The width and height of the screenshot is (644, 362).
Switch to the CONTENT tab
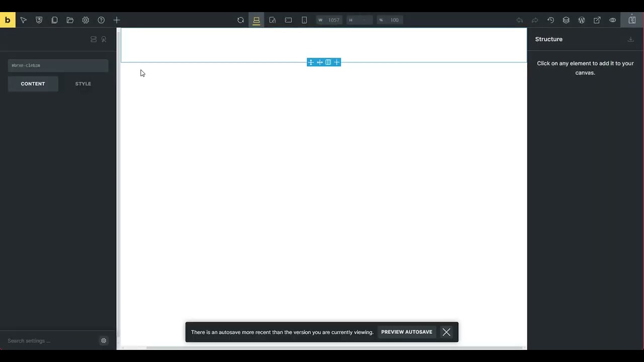pyautogui.click(x=33, y=84)
